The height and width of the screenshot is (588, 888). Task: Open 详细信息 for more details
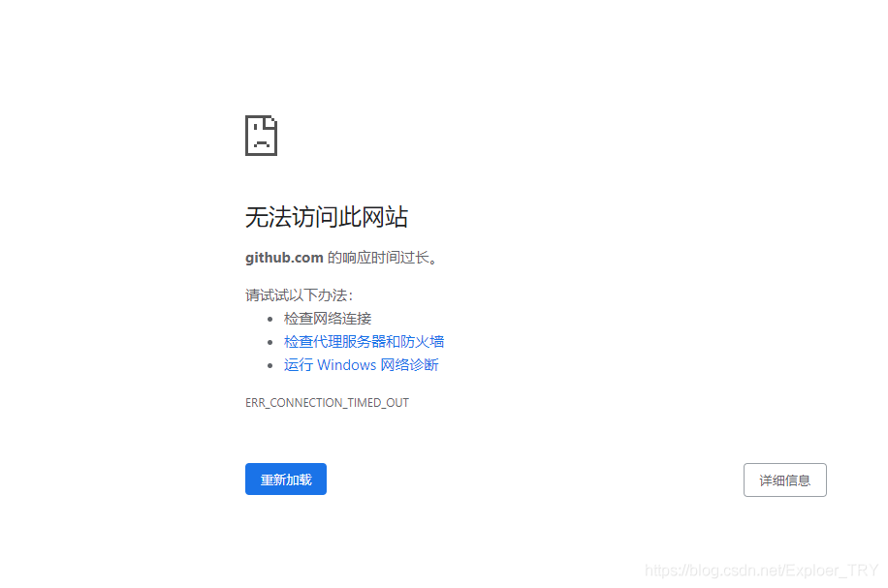coord(784,479)
